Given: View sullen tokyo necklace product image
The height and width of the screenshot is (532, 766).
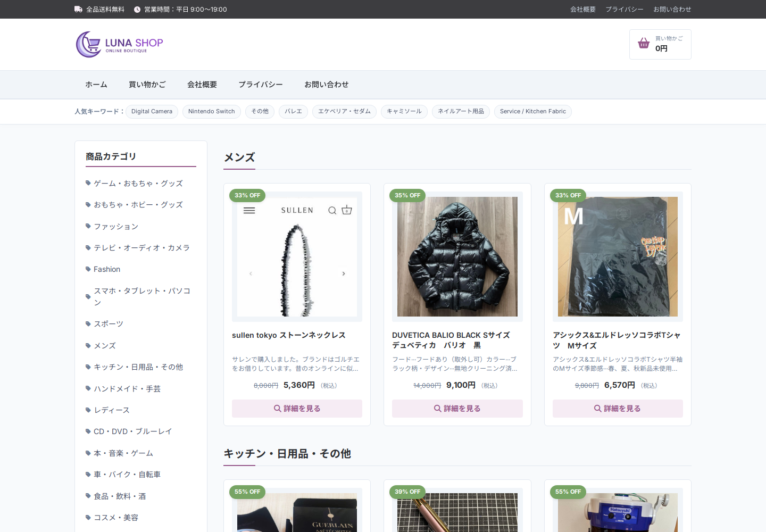Looking at the screenshot, I should [297, 256].
